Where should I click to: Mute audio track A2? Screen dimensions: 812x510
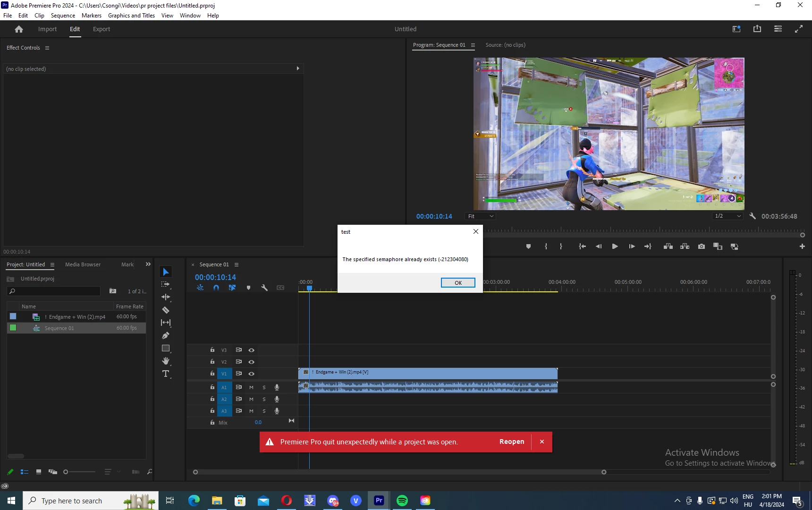(251, 399)
